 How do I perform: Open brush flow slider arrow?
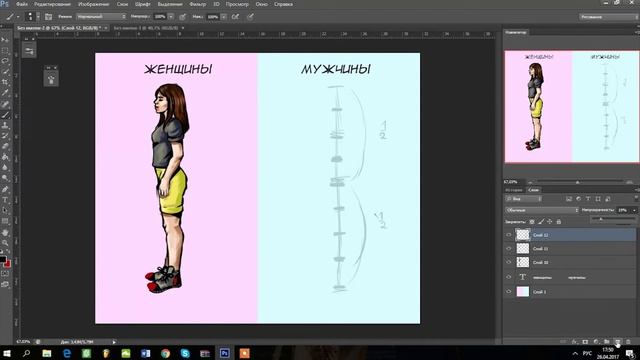coord(224,17)
